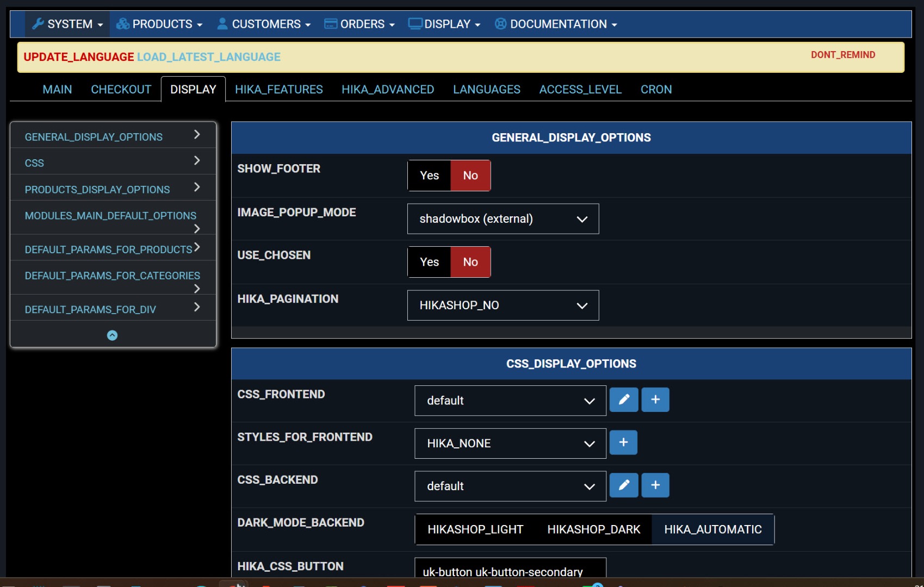Open the CSS_BACKEND dropdown

click(x=510, y=486)
